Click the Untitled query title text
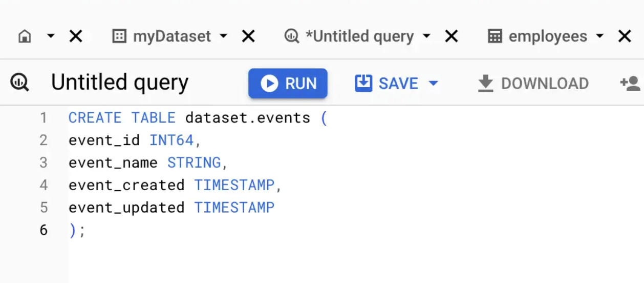The height and width of the screenshot is (283, 644). click(120, 83)
